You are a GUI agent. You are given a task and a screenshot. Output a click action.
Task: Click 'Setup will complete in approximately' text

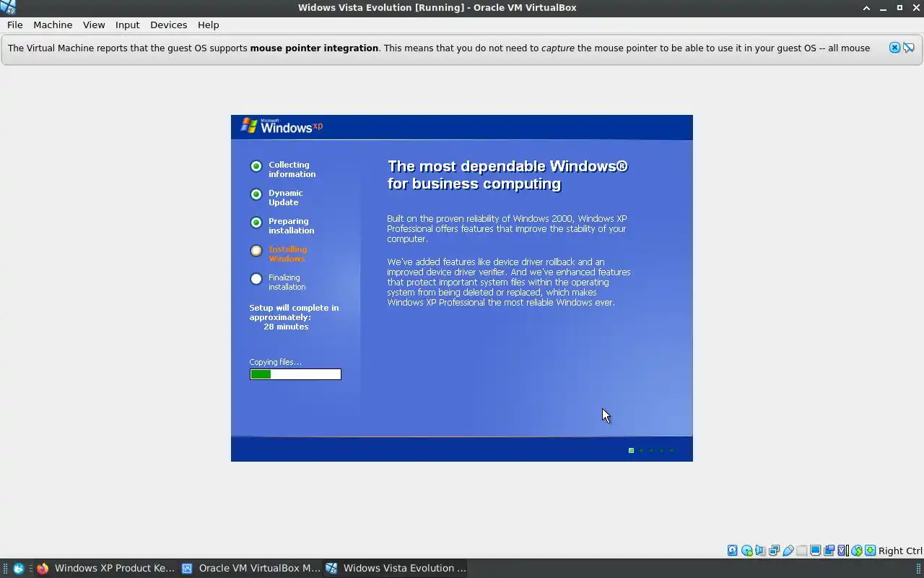[294, 312]
